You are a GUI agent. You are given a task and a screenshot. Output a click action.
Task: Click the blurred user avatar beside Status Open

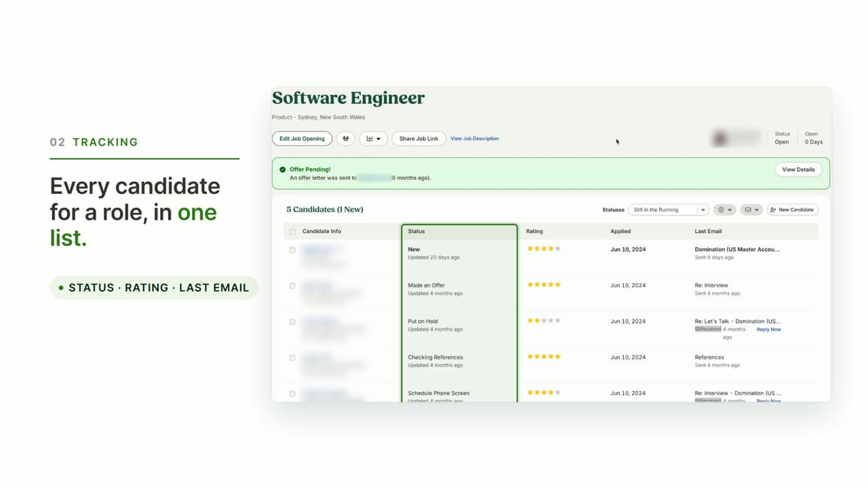tap(719, 138)
